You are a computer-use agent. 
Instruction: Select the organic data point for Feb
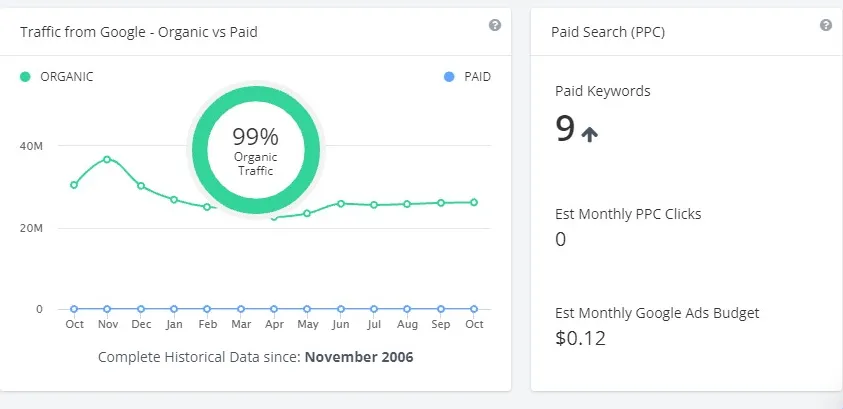pos(207,207)
